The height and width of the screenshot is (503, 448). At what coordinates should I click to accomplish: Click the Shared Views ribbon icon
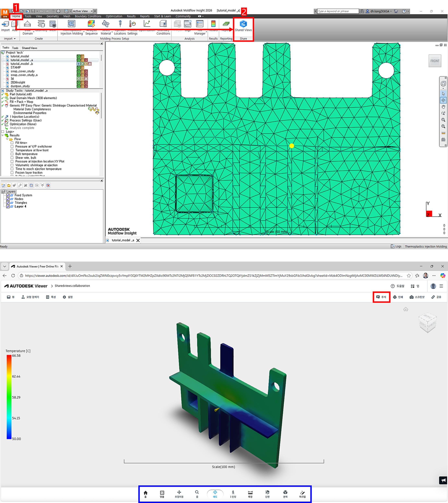click(243, 24)
